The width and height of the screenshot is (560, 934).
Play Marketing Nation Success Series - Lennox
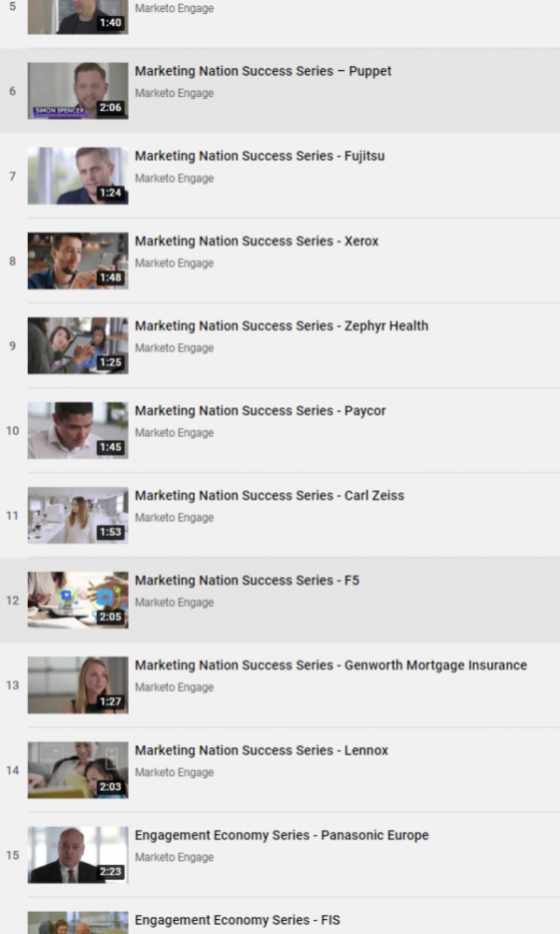(x=261, y=751)
